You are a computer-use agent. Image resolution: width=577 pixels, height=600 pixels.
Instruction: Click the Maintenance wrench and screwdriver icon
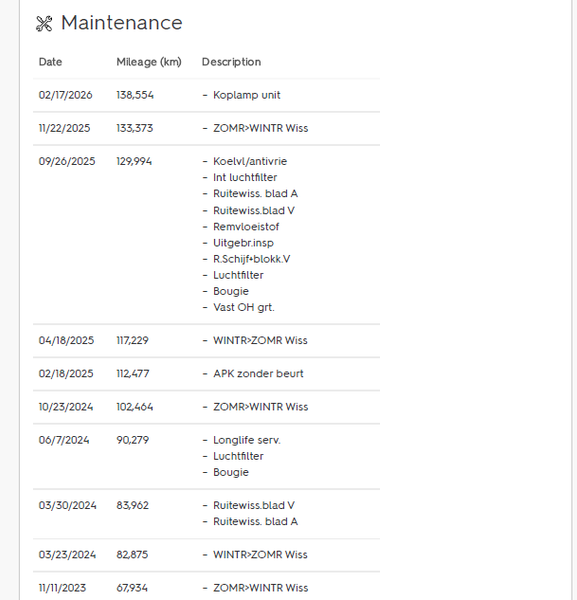[44, 24]
